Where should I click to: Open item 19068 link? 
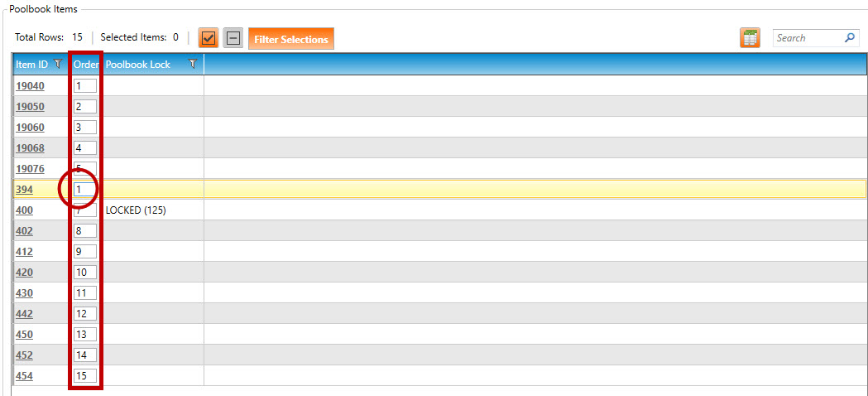(30, 148)
